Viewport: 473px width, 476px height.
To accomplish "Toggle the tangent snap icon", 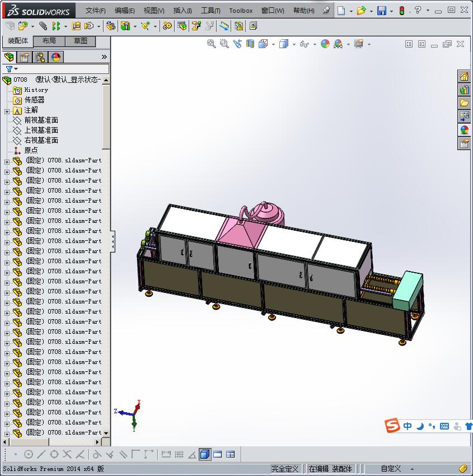I will coord(97,455).
